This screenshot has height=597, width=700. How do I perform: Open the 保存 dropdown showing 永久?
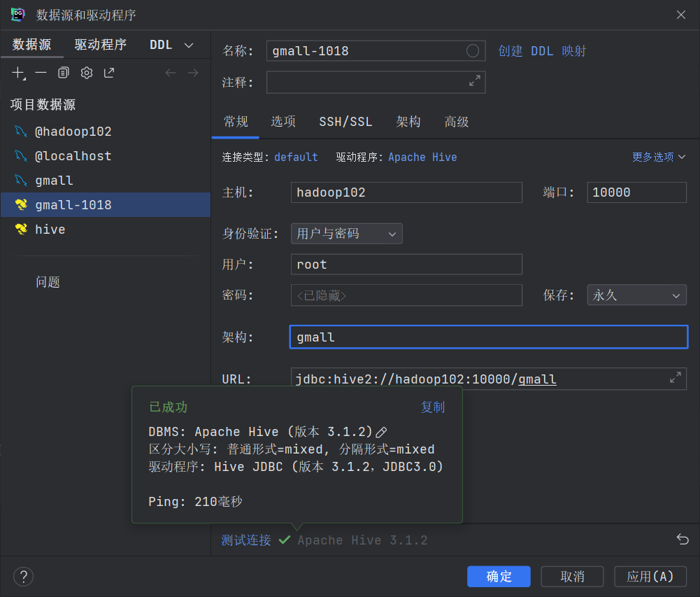(x=636, y=295)
